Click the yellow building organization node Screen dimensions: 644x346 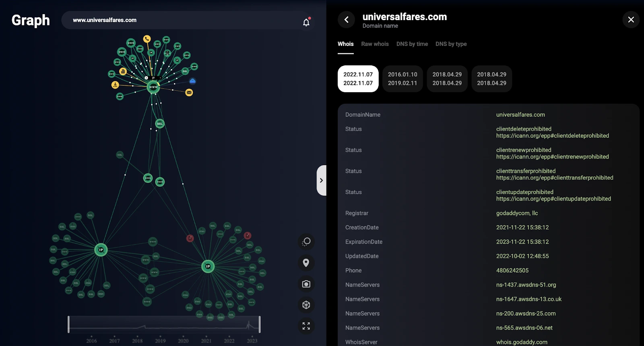(123, 71)
